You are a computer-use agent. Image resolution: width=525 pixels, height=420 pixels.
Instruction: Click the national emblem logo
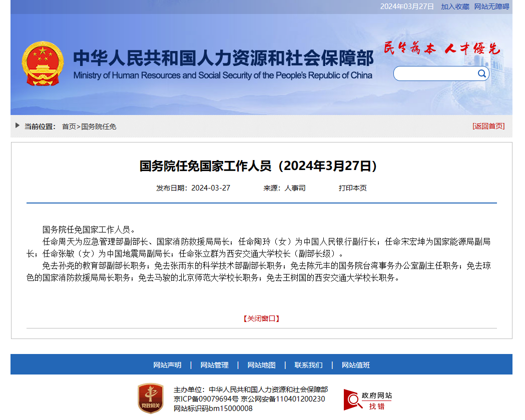[43, 64]
